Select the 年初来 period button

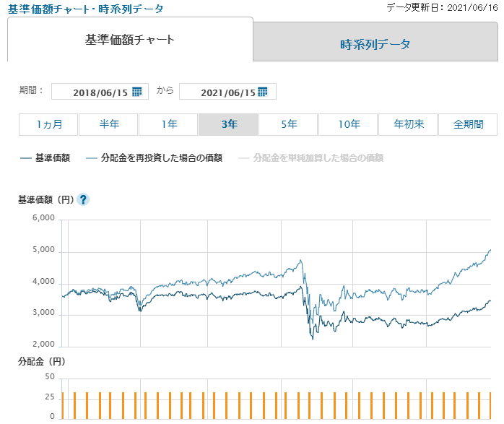click(408, 124)
